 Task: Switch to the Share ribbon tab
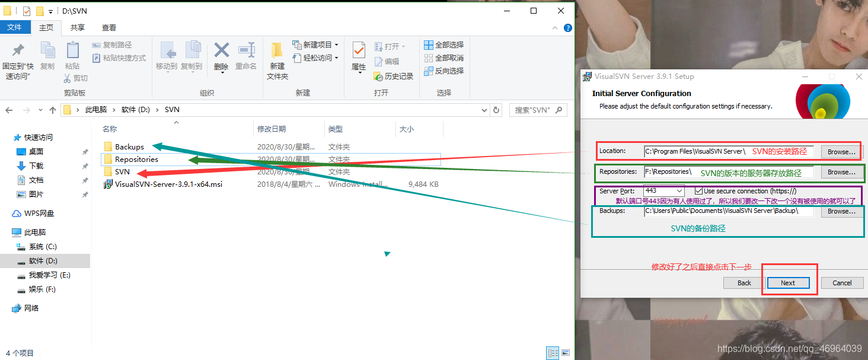tap(78, 27)
